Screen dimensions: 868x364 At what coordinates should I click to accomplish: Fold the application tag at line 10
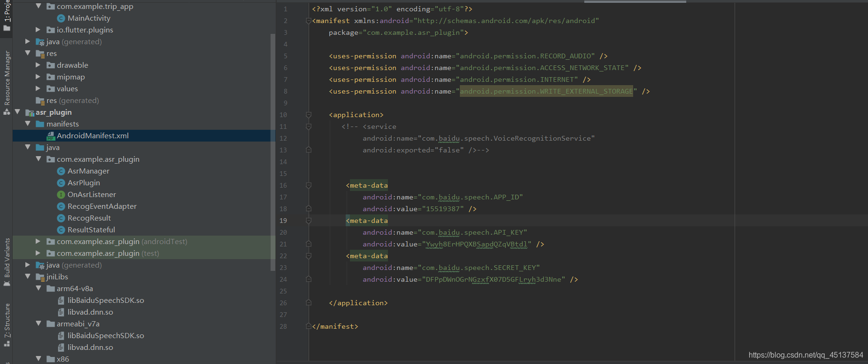pos(309,115)
